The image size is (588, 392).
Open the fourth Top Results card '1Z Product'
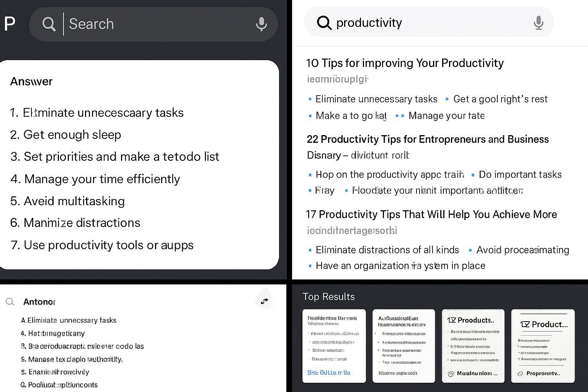tap(542, 346)
